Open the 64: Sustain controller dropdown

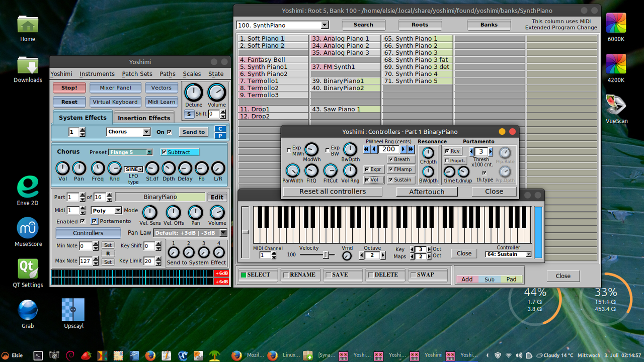[508, 254]
